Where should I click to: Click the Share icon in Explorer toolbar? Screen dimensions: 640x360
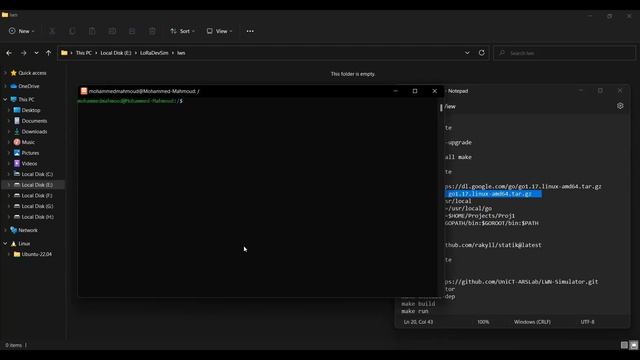tap(132, 31)
